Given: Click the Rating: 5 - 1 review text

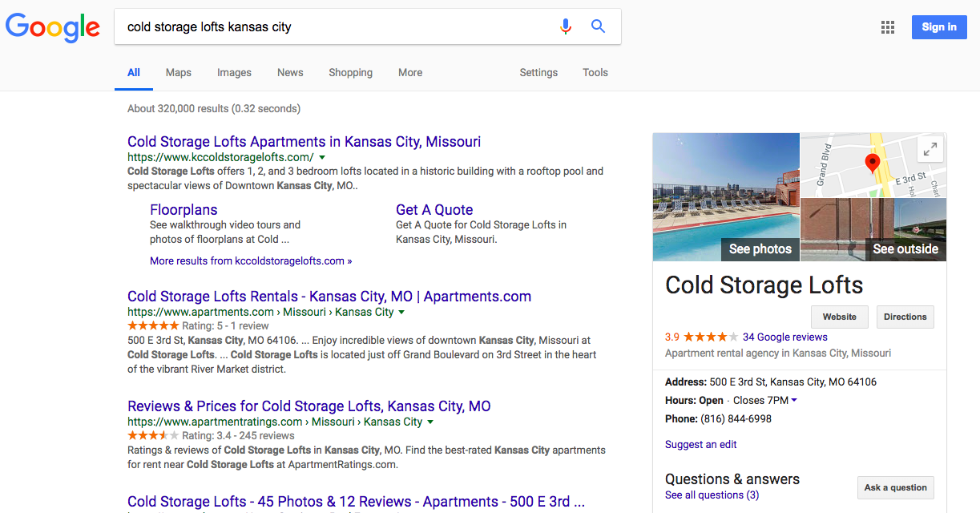Looking at the screenshot, I should pyautogui.click(x=225, y=326).
